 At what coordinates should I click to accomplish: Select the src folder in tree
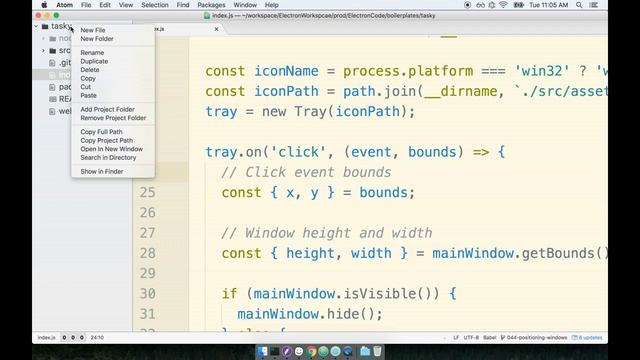64,51
